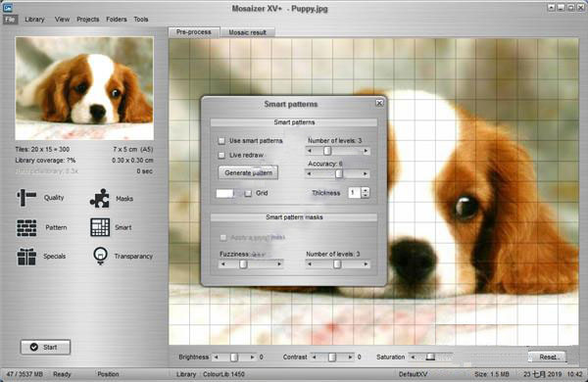Click the upper Number of levels slider thumb
Viewport: 588px width, 382px height.
tap(327, 151)
